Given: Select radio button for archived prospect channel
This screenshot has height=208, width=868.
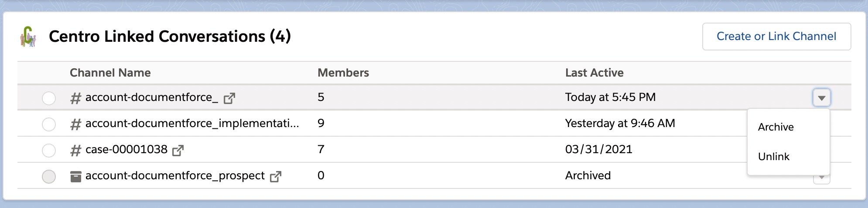Looking at the screenshot, I should [x=49, y=177].
